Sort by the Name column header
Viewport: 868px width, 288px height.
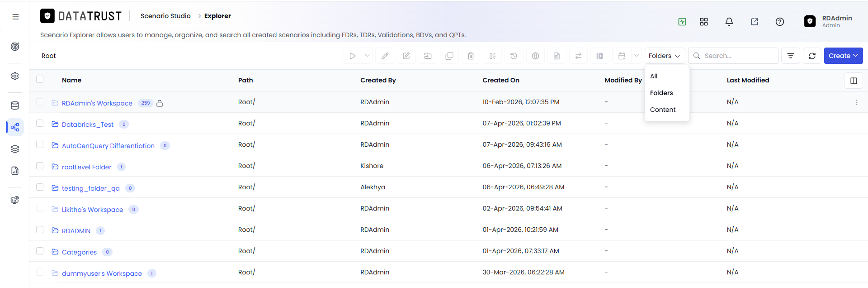tap(71, 80)
